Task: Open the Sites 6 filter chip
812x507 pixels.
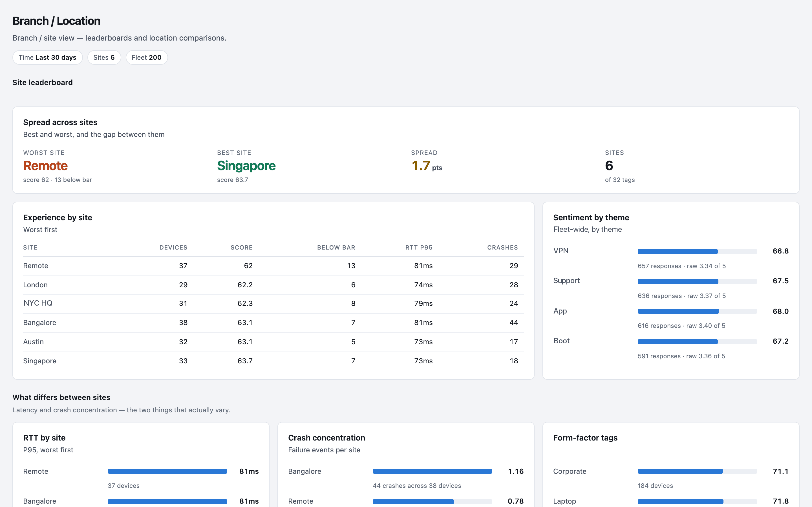Action: [x=104, y=57]
